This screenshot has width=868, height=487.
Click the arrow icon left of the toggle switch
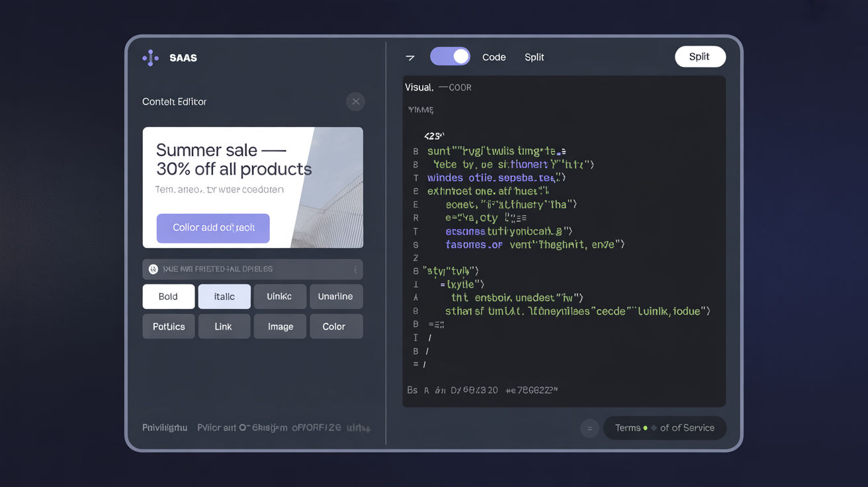pos(410,58)
